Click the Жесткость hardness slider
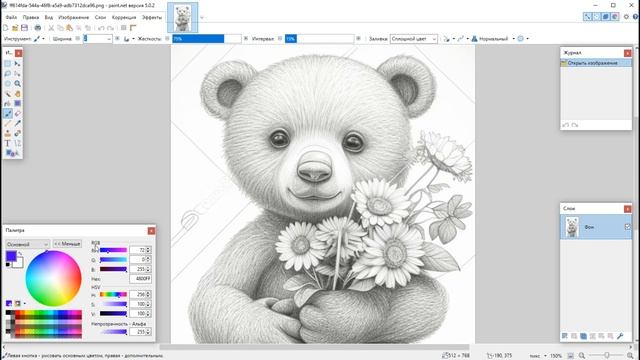The width and height of the screenshot is (640, 360). (207, 39)
